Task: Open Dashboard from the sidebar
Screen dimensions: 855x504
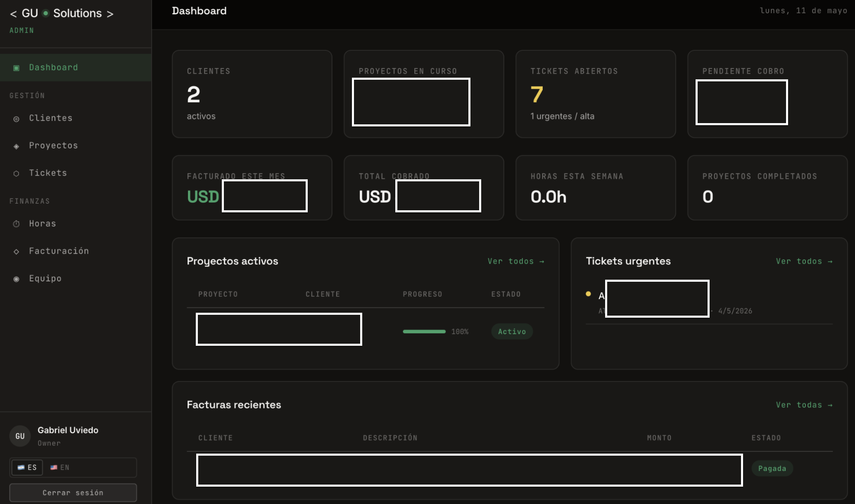Action: (76, 67)
